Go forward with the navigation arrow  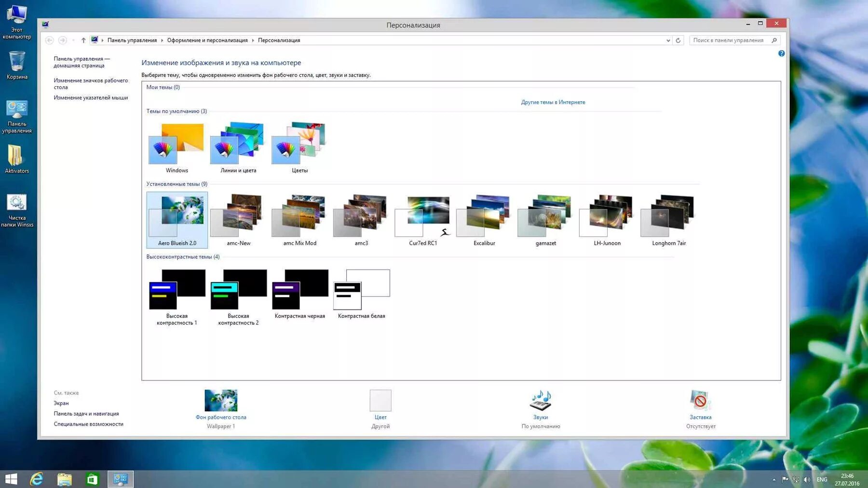pyautogui.click(x=63, y=41)
